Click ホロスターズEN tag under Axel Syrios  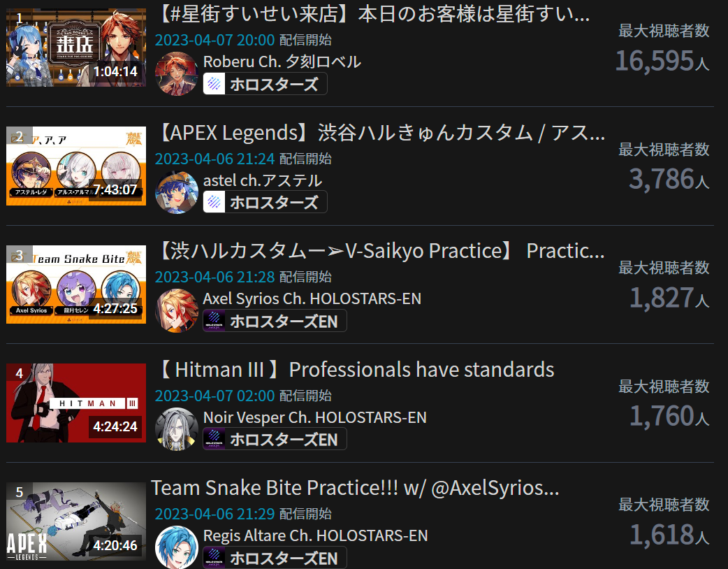pos(275,321)
